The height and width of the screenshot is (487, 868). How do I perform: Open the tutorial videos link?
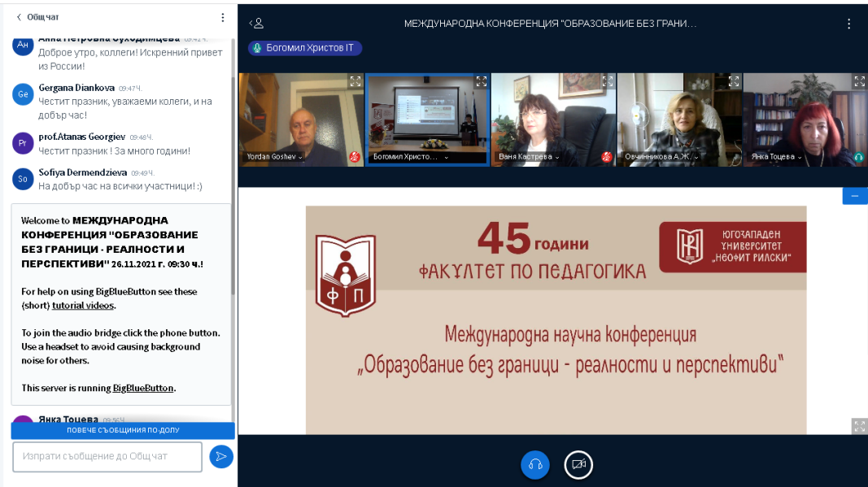[83, 306]
